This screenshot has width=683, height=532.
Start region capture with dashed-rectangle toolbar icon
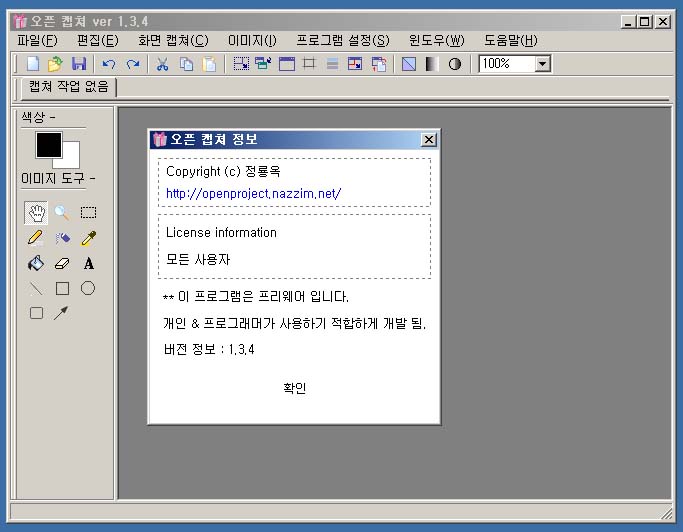tap(241, 64)
